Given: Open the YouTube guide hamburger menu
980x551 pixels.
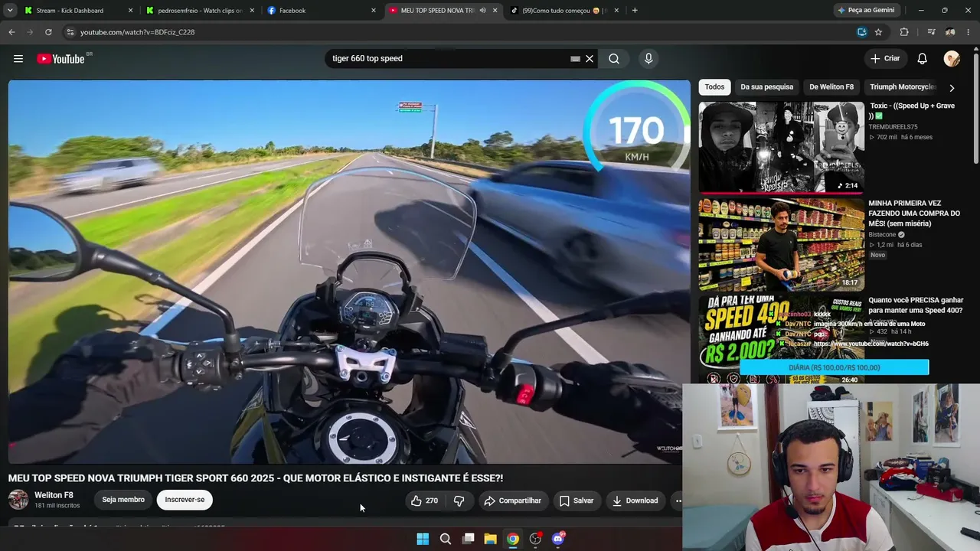Looking at the screenshot, I should [x=18, y=59].
